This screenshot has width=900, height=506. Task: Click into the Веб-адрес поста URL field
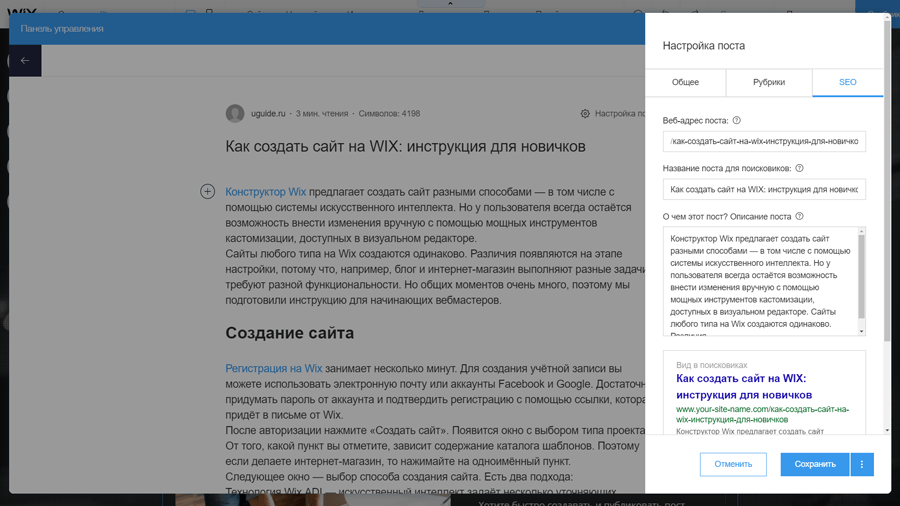[x=764, y=142]
